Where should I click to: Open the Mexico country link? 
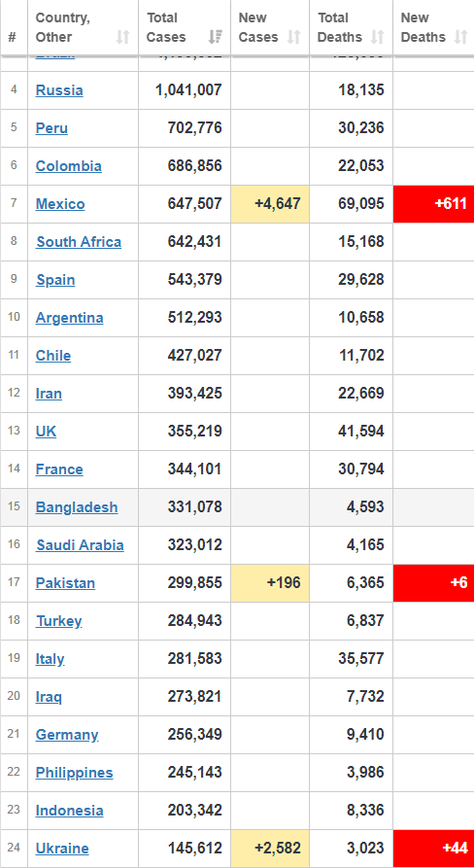pos(60,204)
